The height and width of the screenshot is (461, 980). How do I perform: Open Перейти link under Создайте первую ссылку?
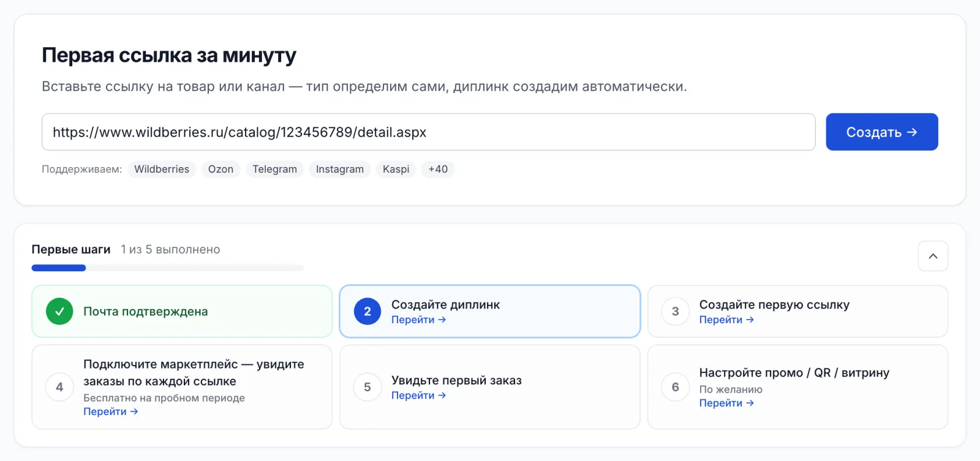pyautogui.click(x=727, y=320)
